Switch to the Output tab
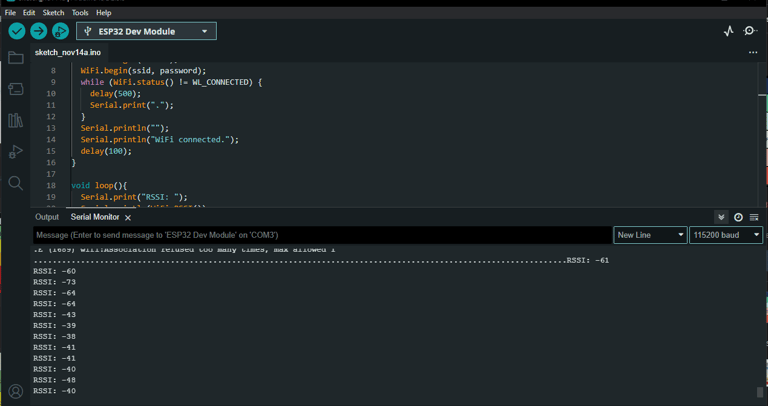The height and width of the screenshot is (406, 768). click(x=47, y=217)
